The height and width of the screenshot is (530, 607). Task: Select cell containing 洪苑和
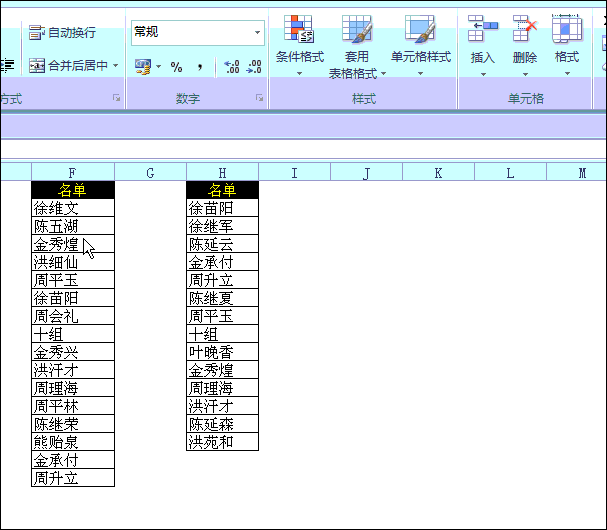click(222, 442)
